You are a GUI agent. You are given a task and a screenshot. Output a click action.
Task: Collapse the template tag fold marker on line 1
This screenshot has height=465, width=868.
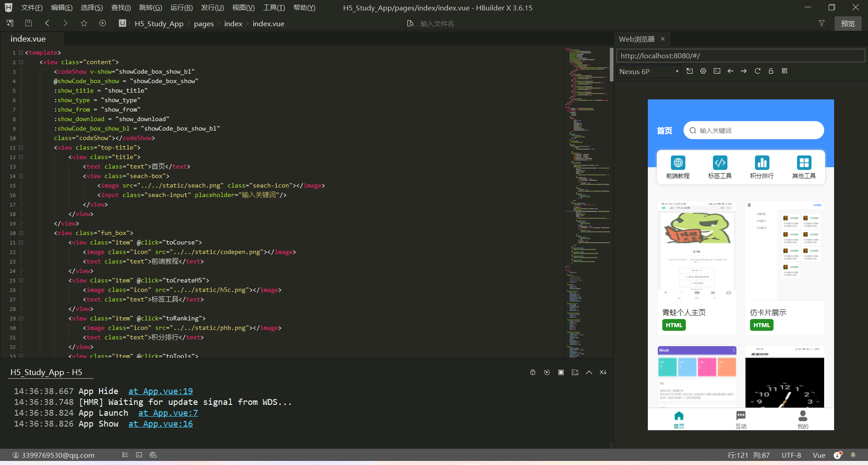point(21,53)
